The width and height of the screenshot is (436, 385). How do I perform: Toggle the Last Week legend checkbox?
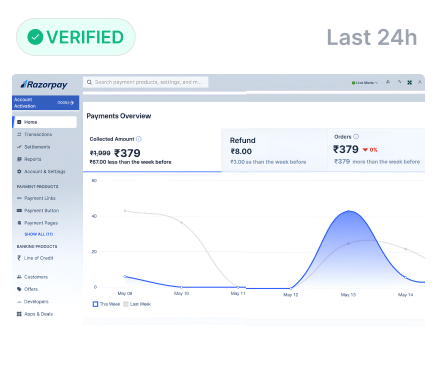[x=126, y=304]
